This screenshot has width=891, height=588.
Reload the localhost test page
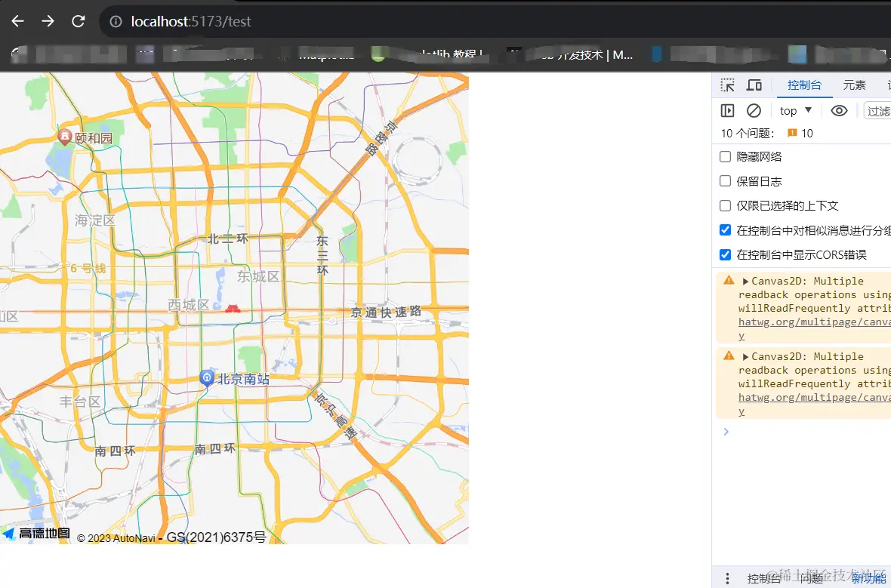click(x=78, y=21)
